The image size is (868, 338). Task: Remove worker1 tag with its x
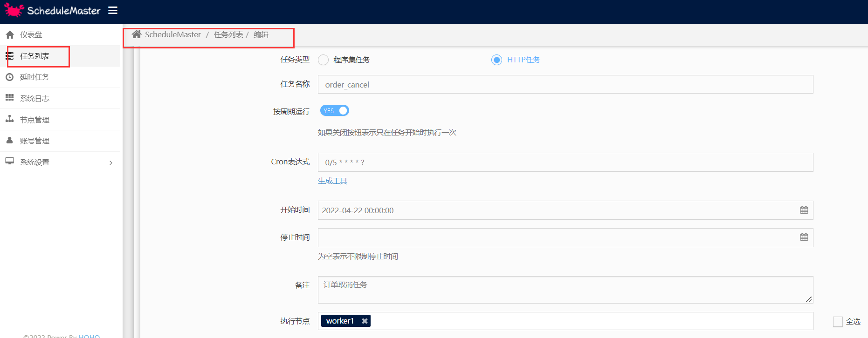tap(365, 321)
